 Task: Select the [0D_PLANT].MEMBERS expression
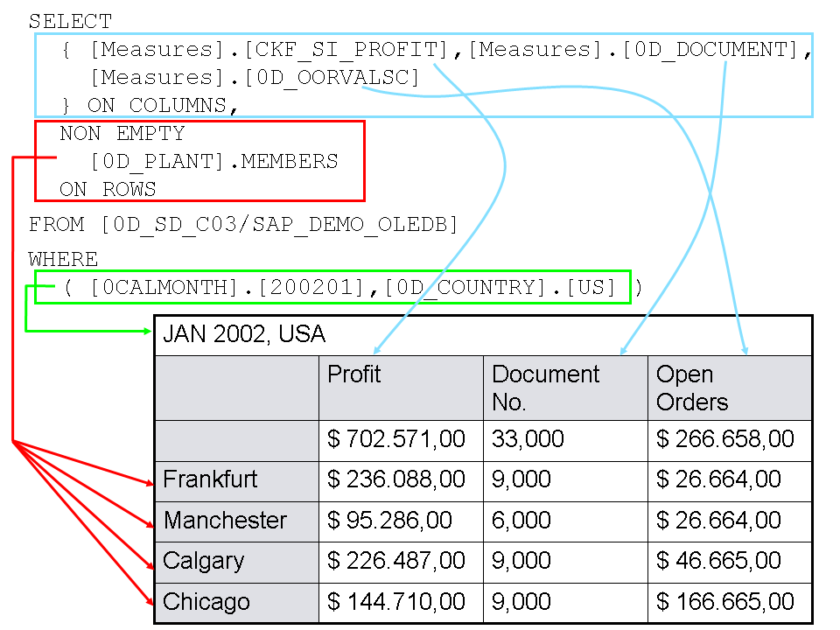[x=213, y=162]
